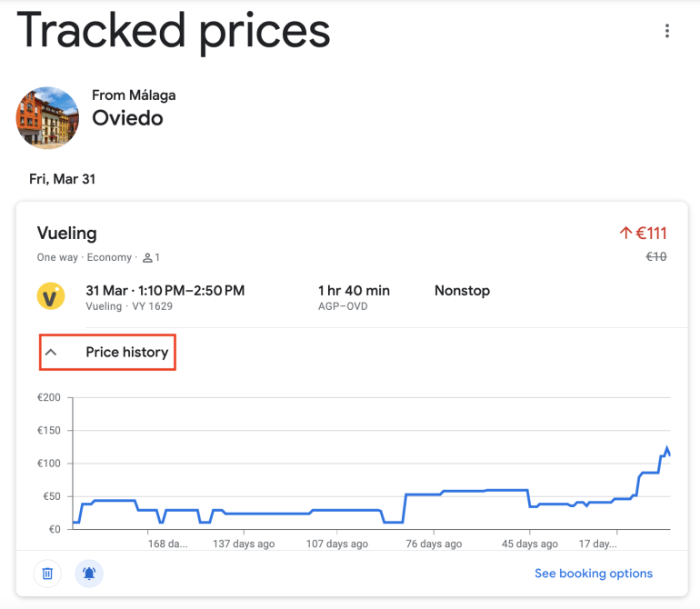Click the Nonstop flight label

click(462, 291)
